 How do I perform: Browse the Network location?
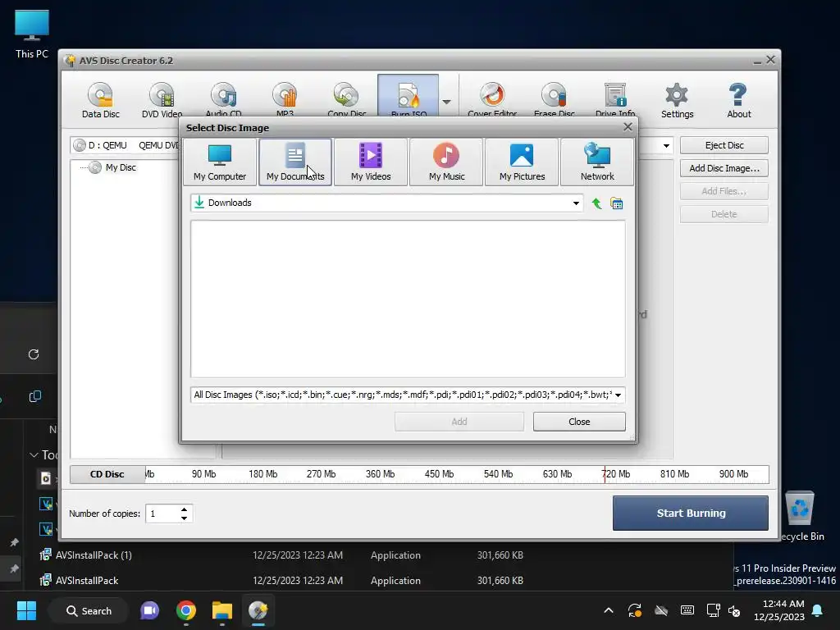(597, 162)
